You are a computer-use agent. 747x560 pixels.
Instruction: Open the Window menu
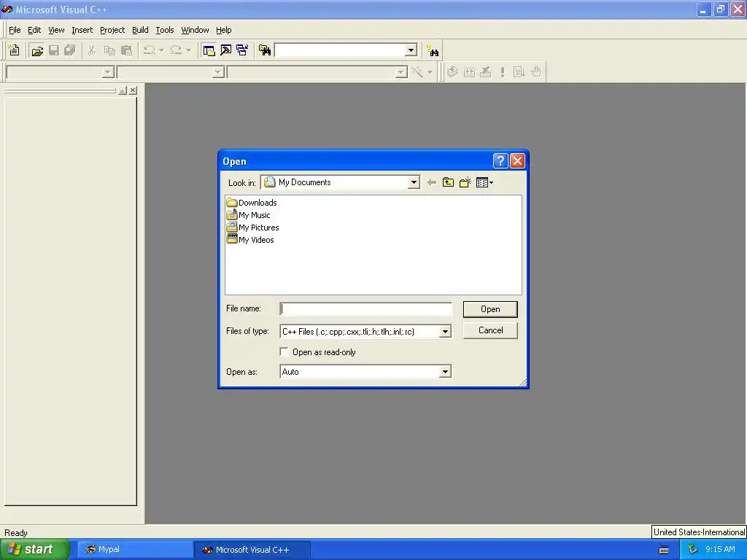coord(195,30)
